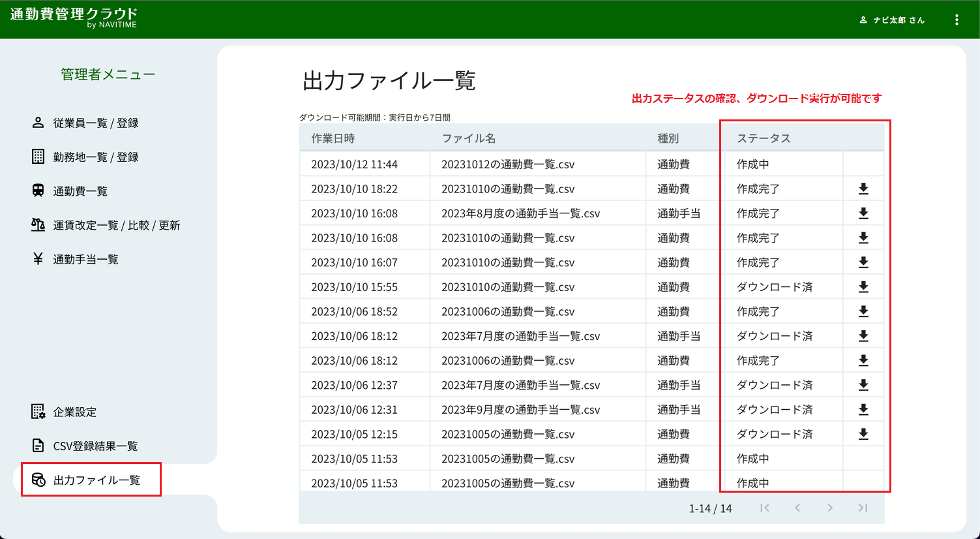Click the scale icon for 運賃改定一覧
980x539 pixels.
[x=38, y=224]
